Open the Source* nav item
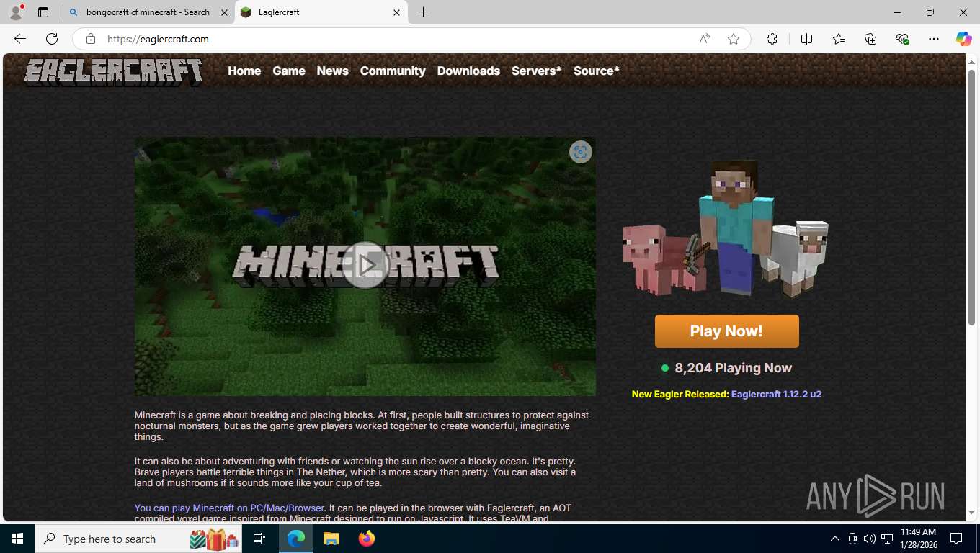This screenshot has height=553, width=980. click(x=597, y=71)
